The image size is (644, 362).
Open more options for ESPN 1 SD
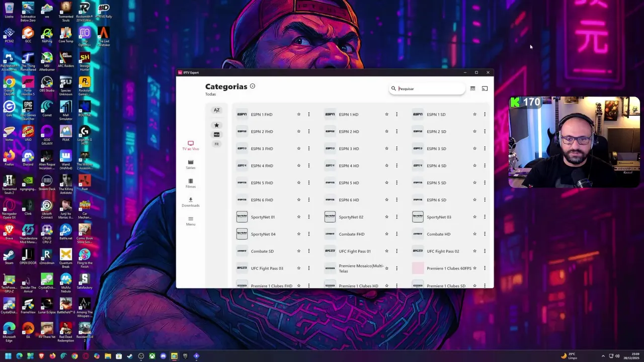point(485,114)
